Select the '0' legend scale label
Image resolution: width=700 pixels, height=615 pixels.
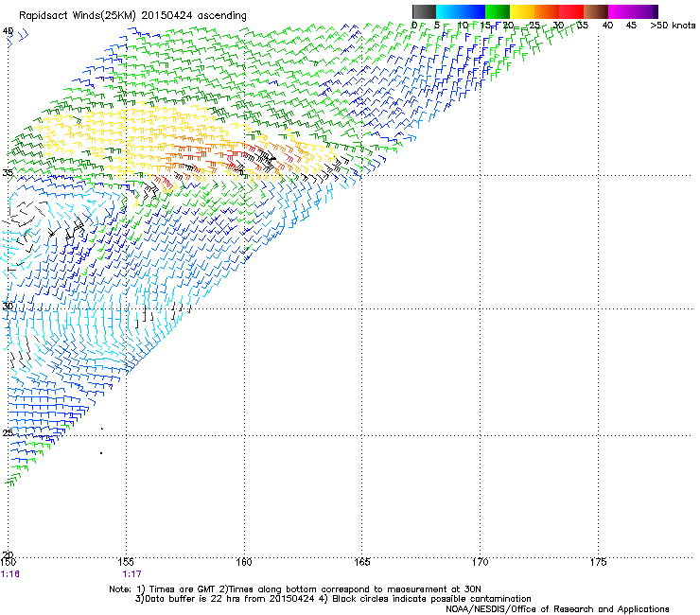point(414,26)
